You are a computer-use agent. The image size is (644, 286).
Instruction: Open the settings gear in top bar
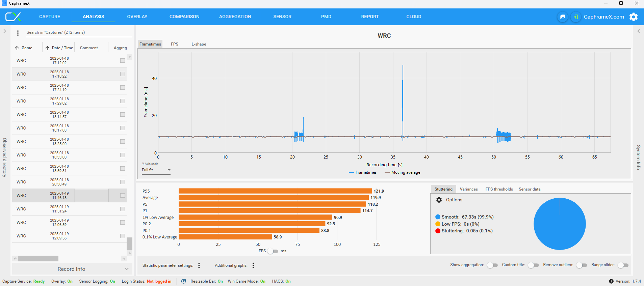[x=634, y=17]
